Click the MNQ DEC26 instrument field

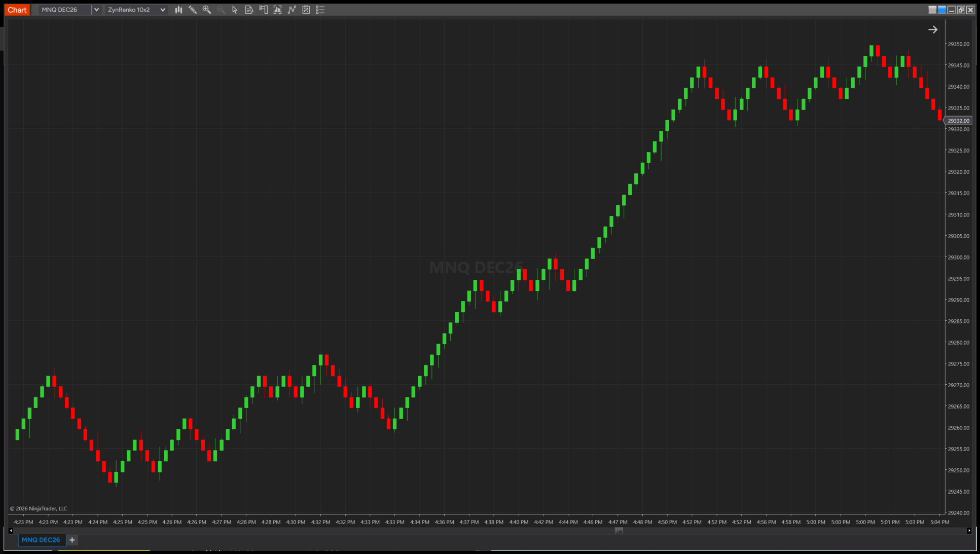click(65, 10)
